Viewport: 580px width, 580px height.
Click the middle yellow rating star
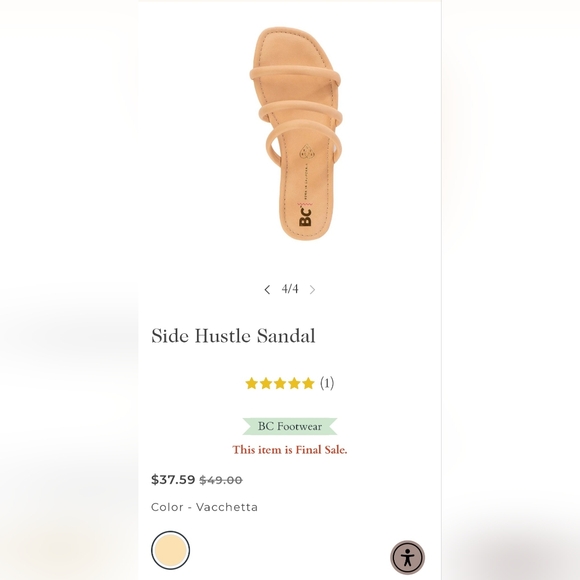(x=280, y=384)
